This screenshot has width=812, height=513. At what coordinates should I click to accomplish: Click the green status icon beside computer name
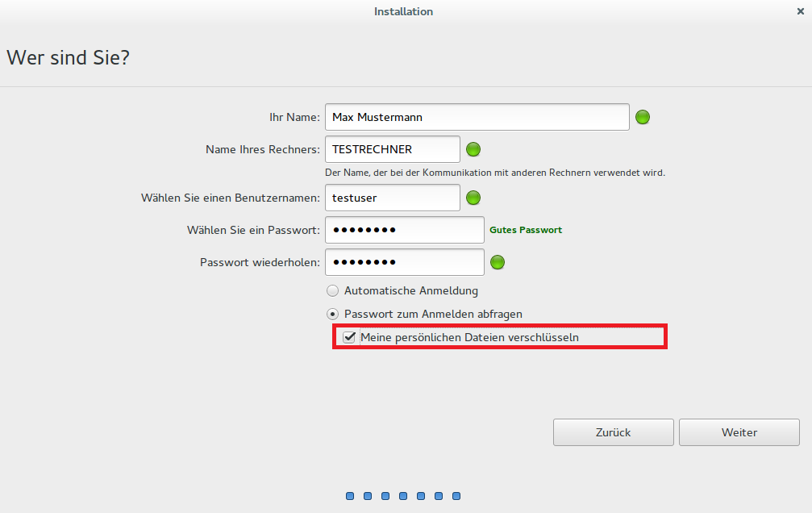coord(473,149)
